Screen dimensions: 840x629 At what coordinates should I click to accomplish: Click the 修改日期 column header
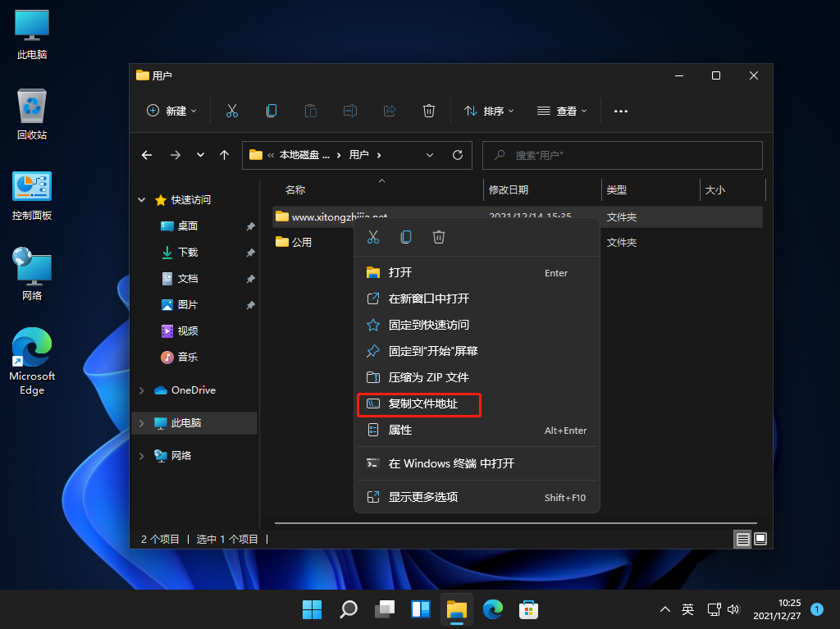tap(509, 189)
